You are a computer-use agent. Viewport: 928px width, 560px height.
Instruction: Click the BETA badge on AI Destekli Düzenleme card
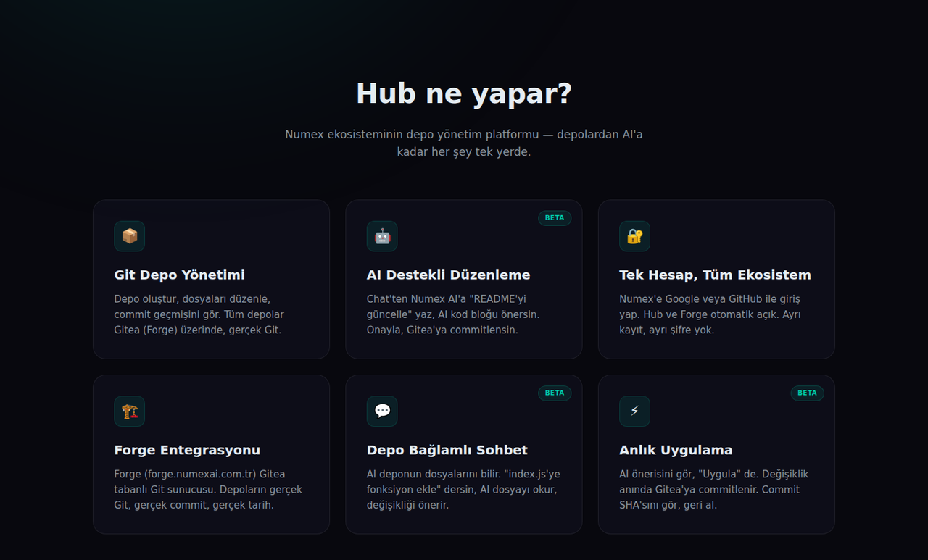tap(555, 218)
